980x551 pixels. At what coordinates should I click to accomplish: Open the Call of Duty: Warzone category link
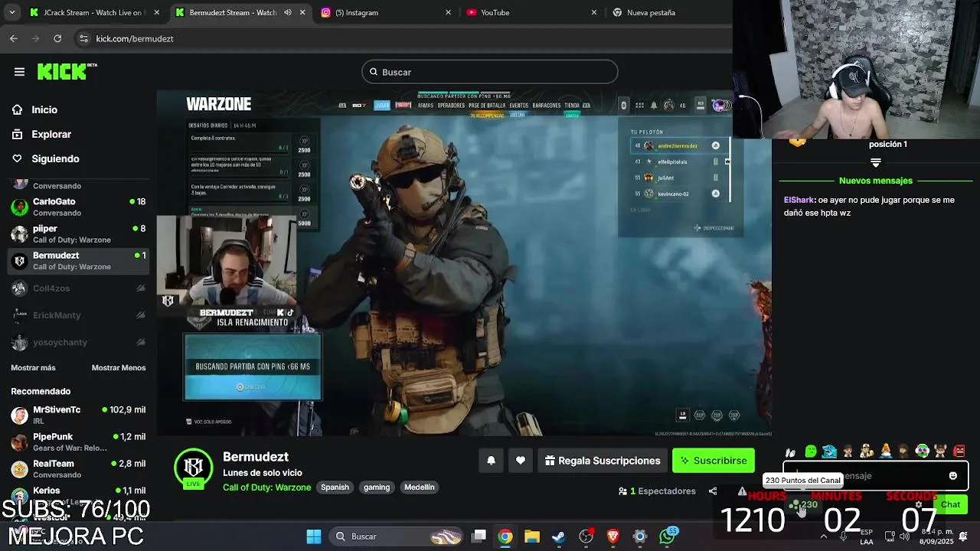click(x=266, y=487)
